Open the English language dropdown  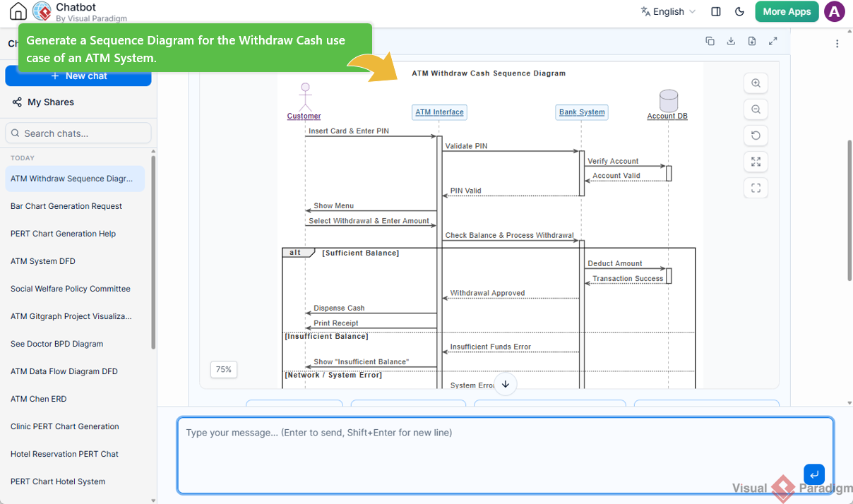pyautogui.click(x=668, y=11)
